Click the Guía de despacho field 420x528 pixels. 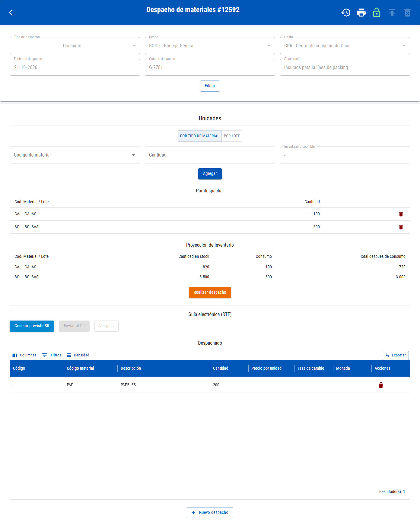point(210,67)
